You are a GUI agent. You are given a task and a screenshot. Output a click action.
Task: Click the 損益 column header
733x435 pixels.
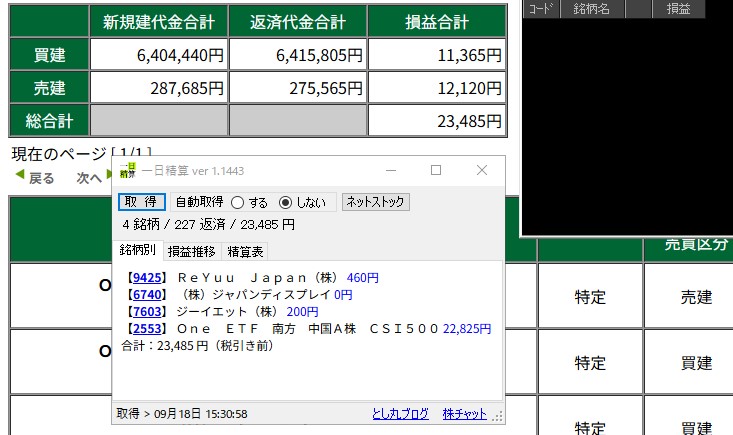click(678, 9)
